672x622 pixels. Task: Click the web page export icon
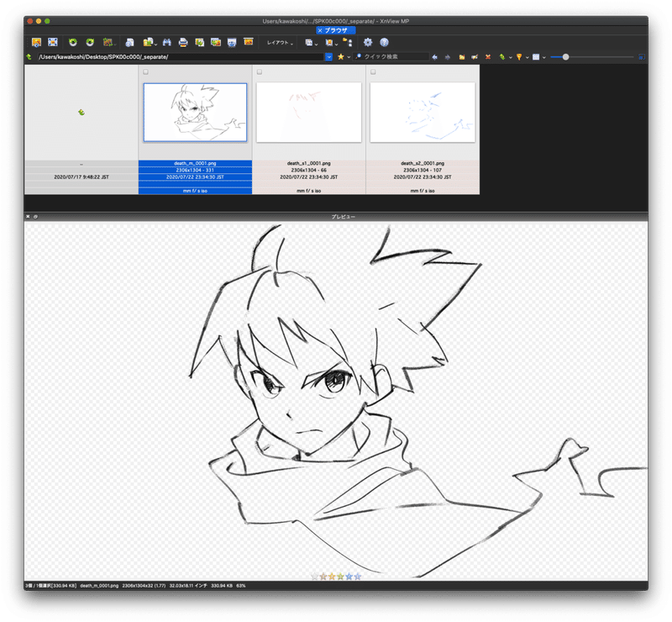point(232,42)
